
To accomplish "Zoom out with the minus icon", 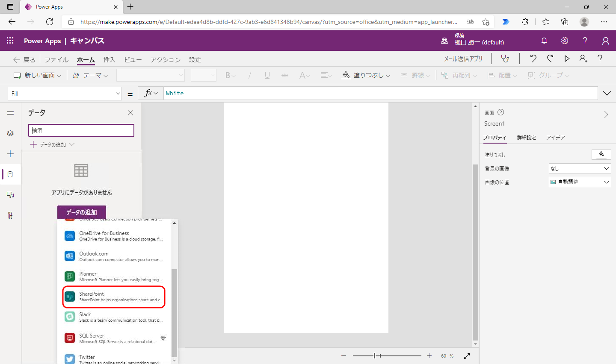I will coord(344,356).
